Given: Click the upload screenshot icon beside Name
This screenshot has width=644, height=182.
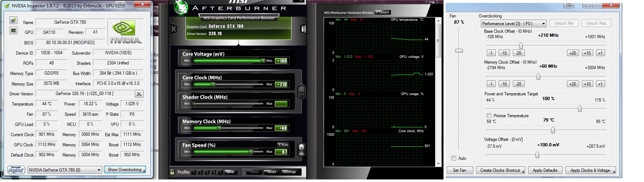Looking at the screenshot, I should coord(13,20).
